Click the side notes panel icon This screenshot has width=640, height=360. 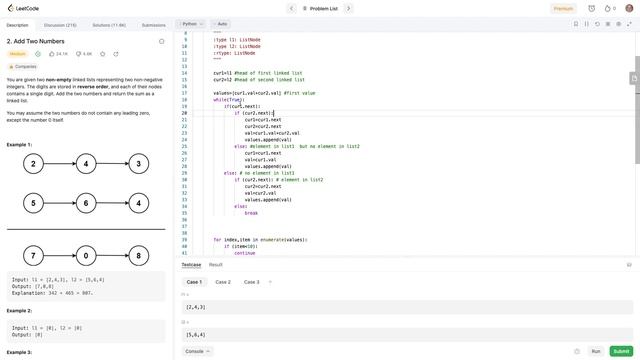tap(634, 78)
